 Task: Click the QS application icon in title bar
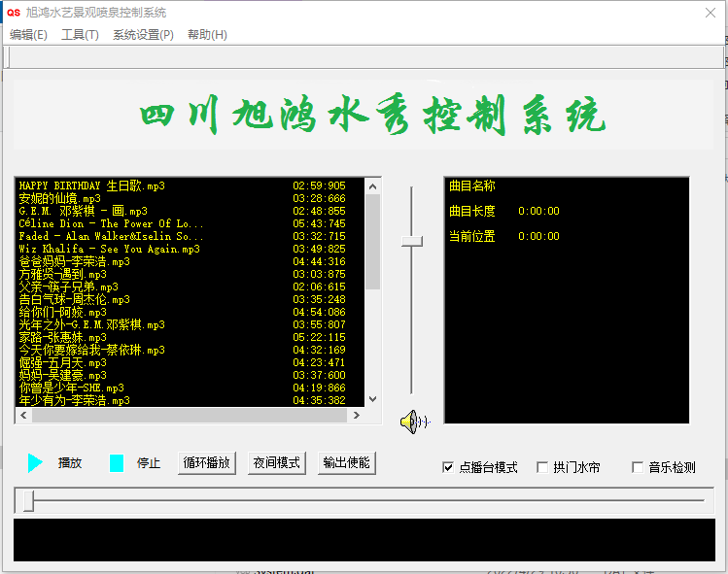(x=14, y=13)
